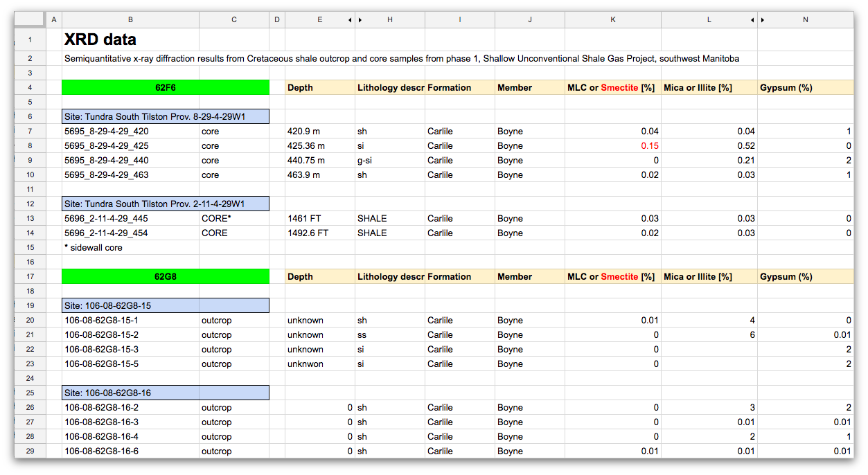This screenshot has width=868, height=475.
Task: Select the 'Member' header in the 62G8 row
Action: coord(530,277)
